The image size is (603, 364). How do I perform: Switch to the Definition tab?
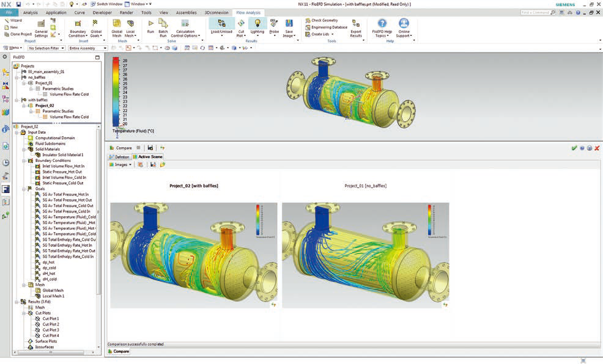[119, 157]
